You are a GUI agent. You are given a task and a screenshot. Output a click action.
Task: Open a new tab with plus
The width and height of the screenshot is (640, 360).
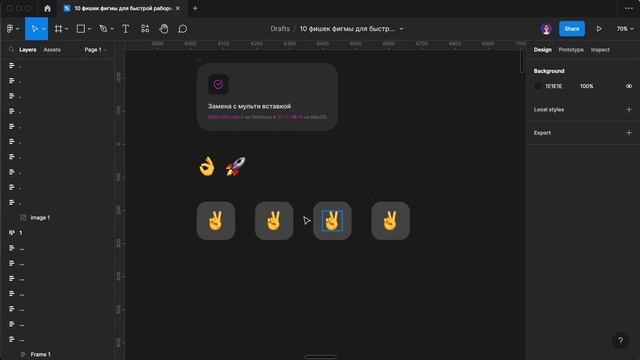point(195,8)
